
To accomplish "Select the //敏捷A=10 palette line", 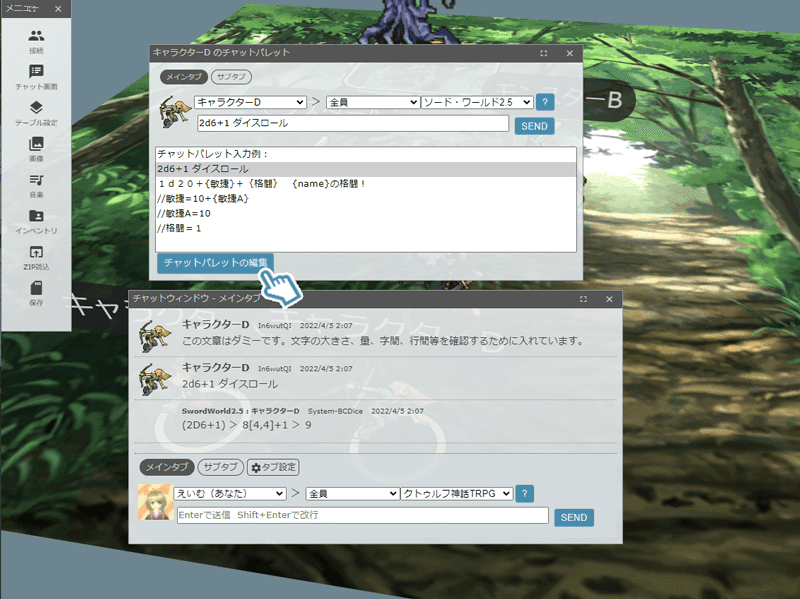I will pos(366,213).
